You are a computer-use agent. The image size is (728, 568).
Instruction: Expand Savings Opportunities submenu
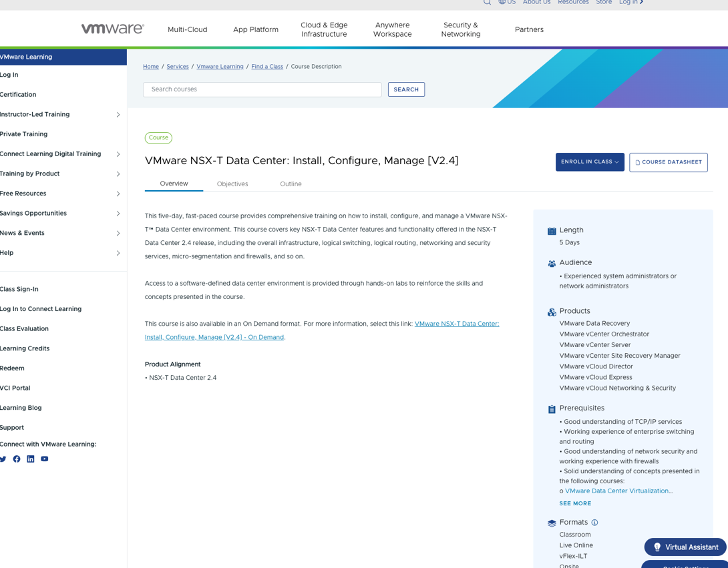point(118,214)
